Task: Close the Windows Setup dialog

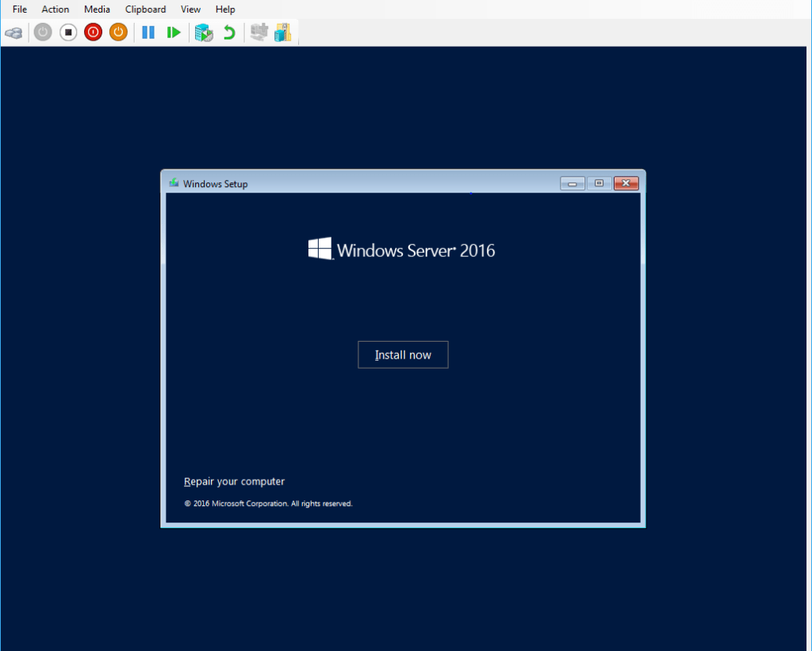Action: coord(626,183)
